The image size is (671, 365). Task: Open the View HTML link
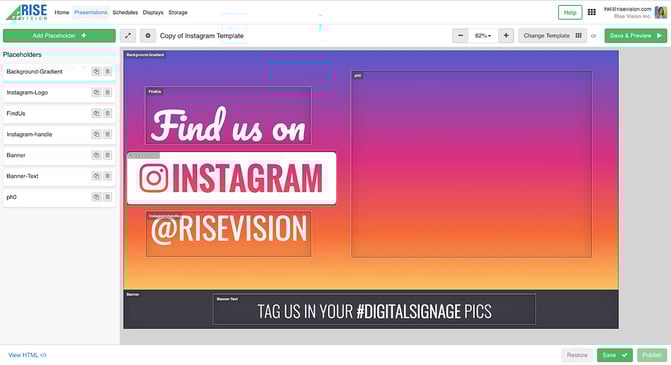pos(27,355)
